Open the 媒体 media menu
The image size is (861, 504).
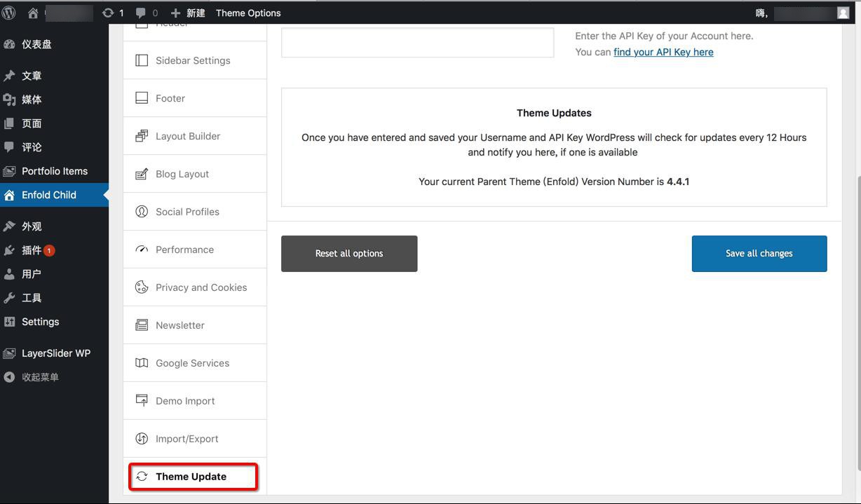pyautogui.click(x=54, y=100)
